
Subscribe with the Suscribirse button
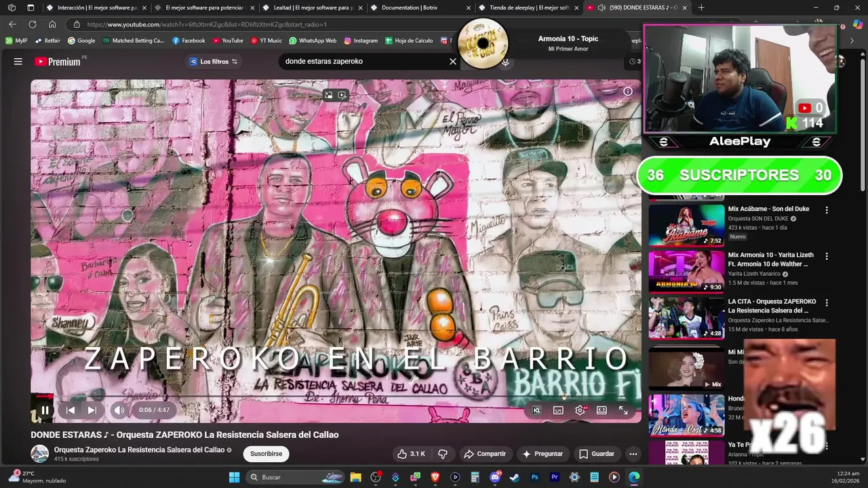(266, 453)
